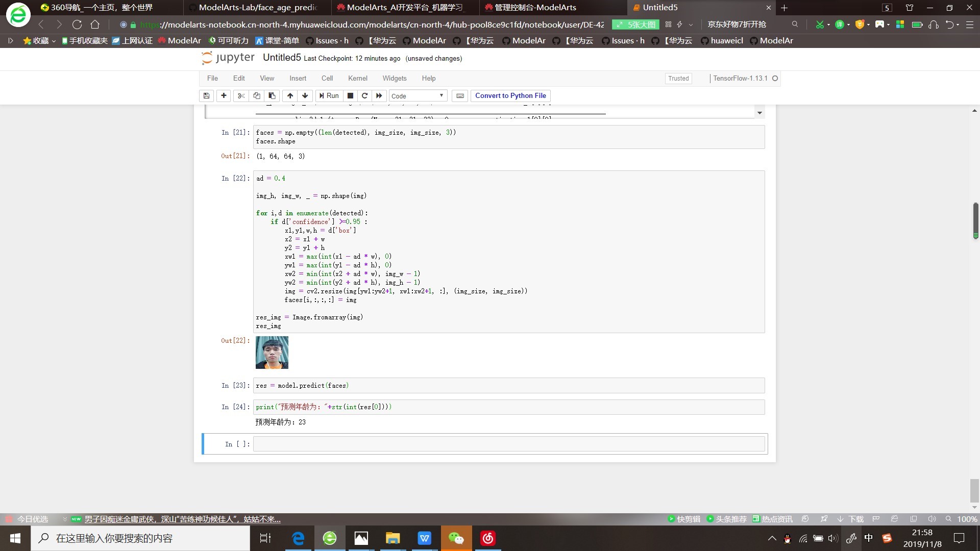Interrupt the kernel with the stop icon
Screen dimensions: 980x551
point(350,95)
